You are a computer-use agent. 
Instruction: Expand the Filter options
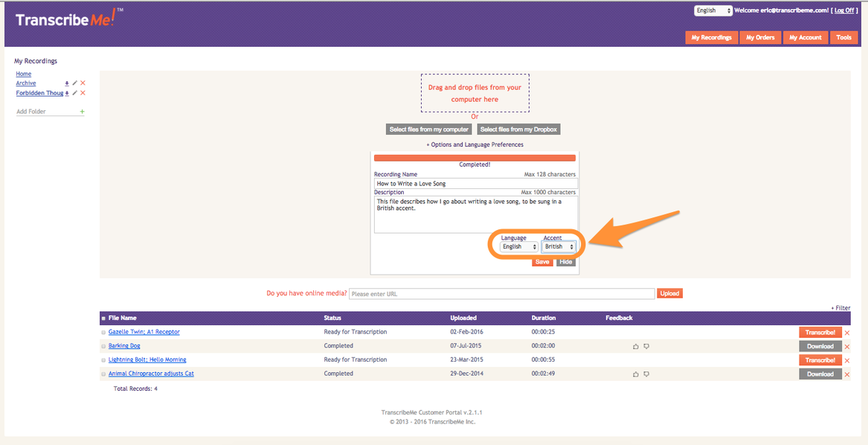(x=840, y=308)
